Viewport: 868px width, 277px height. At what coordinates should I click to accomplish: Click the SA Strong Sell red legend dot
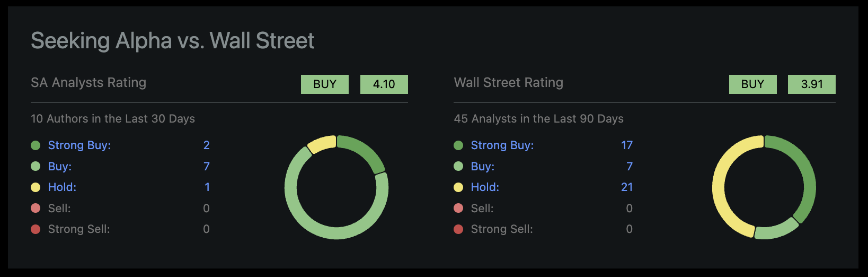coord(36,229)
